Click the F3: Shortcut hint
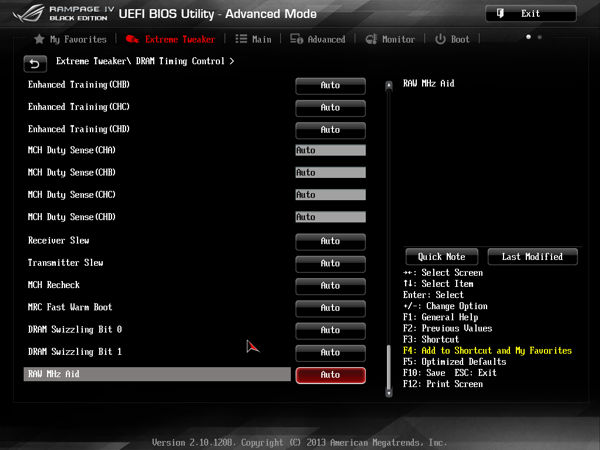Image resolution: width=600 pixels, height=450 pixels. [x=431, y=340]
